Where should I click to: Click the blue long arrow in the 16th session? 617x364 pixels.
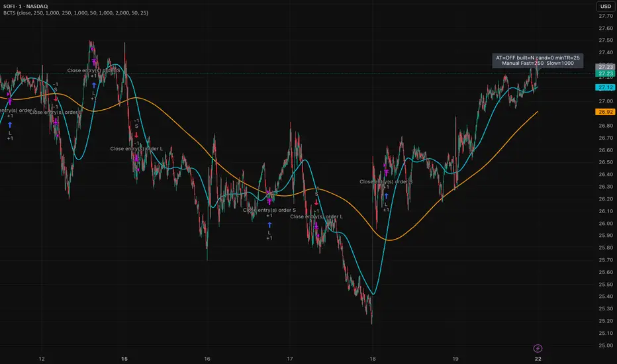point(269,225)
